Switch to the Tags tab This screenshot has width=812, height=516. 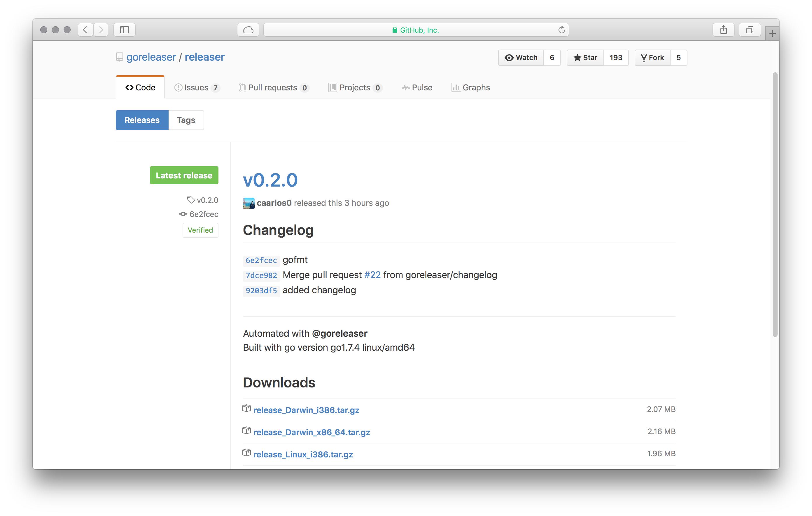[x=186, y=120]
